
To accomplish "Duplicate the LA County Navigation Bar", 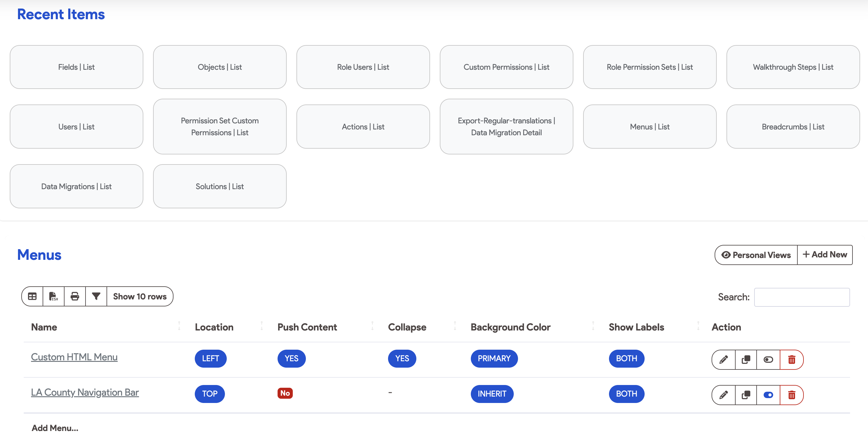I will [x=746, y=394].
